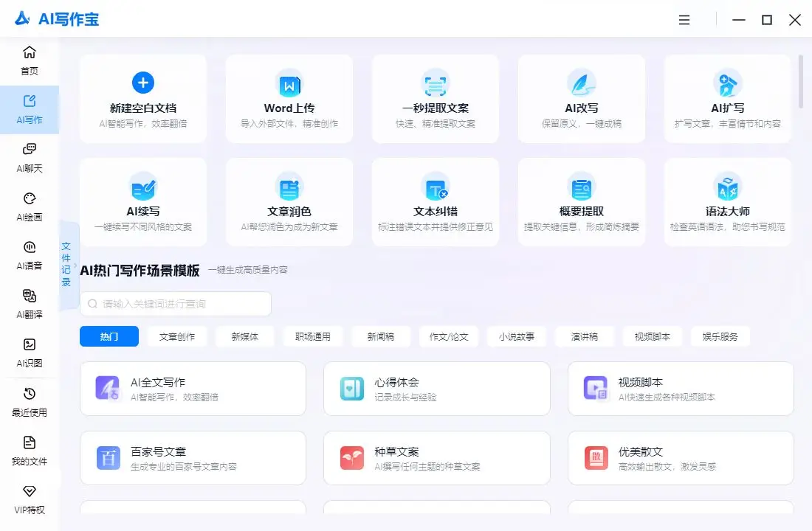The width and height of the screenshot is (812, 531).
Task: Open the AI语音 voice section
Action: tap(30, 256)
